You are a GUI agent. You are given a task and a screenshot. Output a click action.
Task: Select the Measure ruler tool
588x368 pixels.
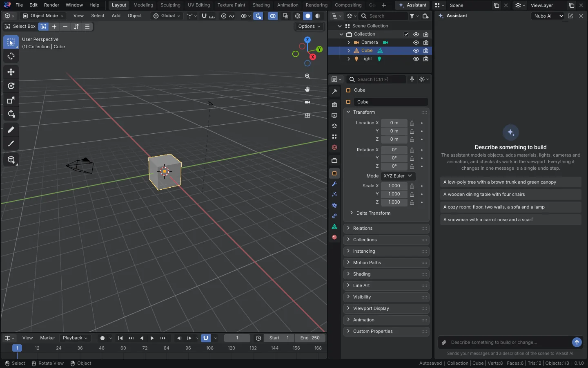(x=11, y=144)
